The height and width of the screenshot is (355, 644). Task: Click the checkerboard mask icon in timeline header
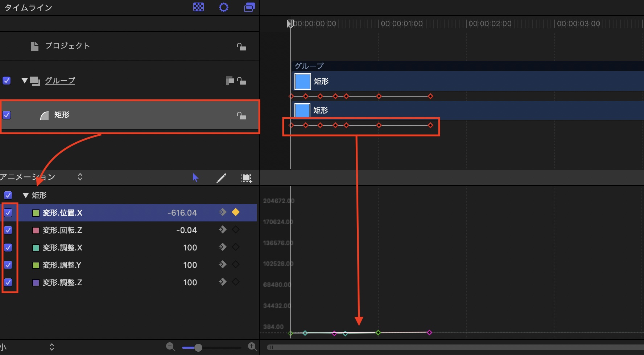pyautogui.click(x=198, y=7)
